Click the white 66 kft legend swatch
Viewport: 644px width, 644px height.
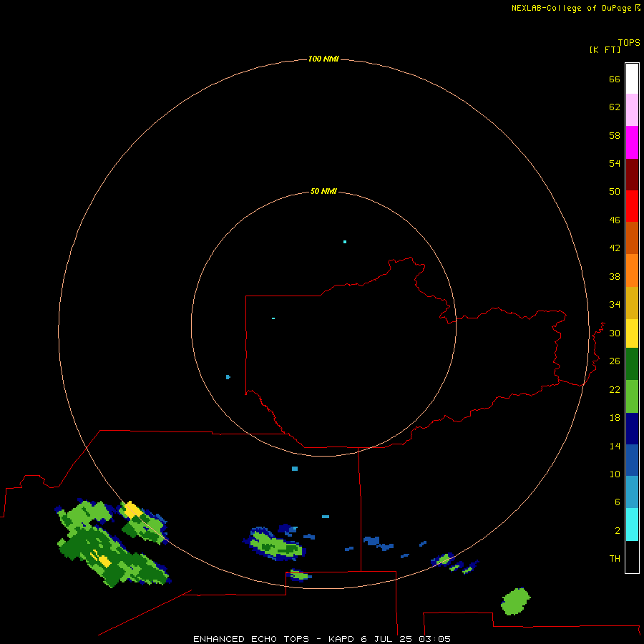pos(632,79)
